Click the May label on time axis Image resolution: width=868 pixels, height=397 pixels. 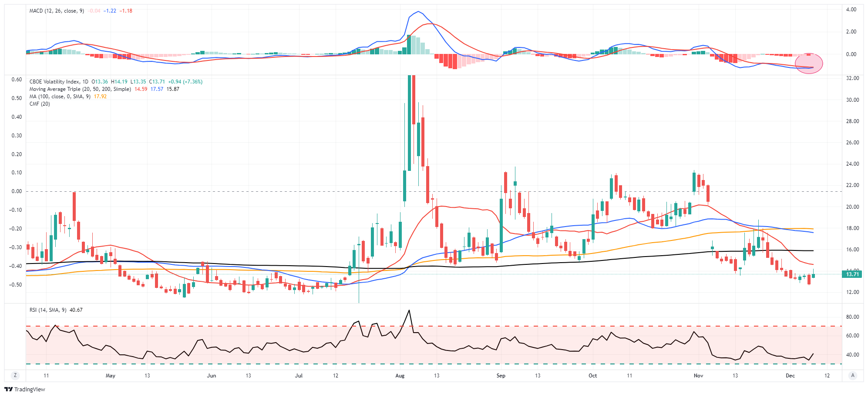click(x=111, y=376)
